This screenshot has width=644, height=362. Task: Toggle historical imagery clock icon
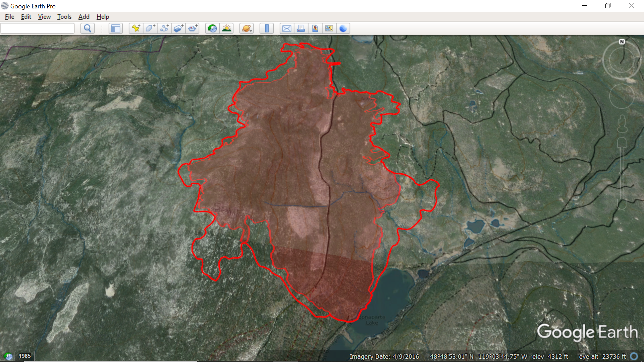click(x=212, y=28)
